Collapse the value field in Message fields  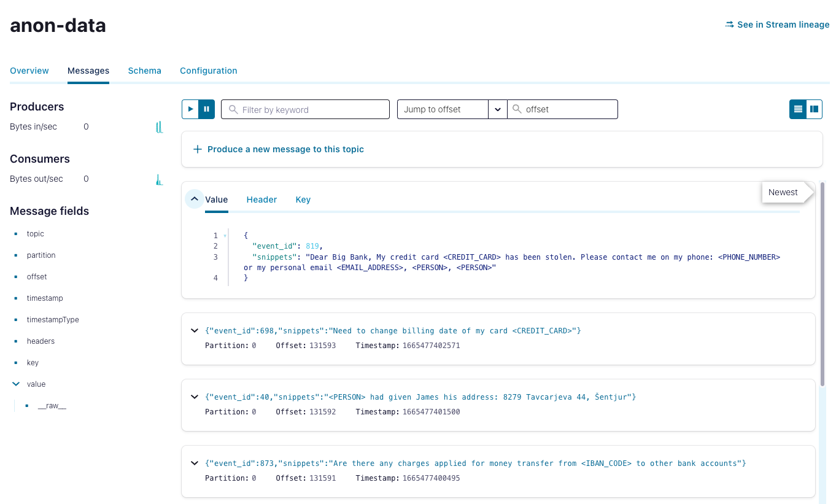point(15,384)
